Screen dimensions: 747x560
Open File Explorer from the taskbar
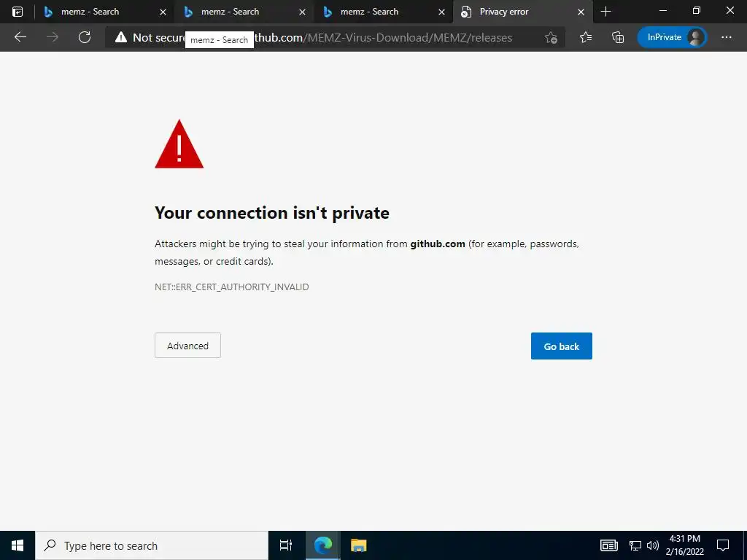coord(358,545)
